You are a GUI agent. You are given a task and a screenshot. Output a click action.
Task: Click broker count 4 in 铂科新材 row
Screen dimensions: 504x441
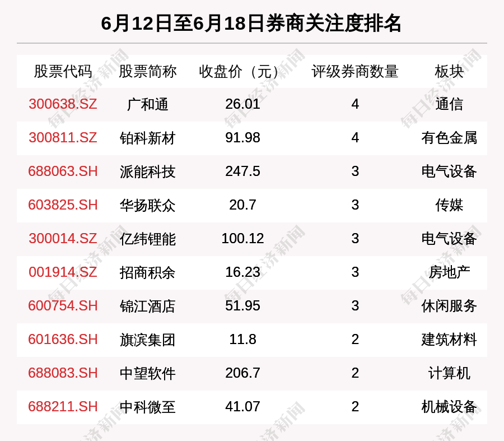[x=355, y=138]
